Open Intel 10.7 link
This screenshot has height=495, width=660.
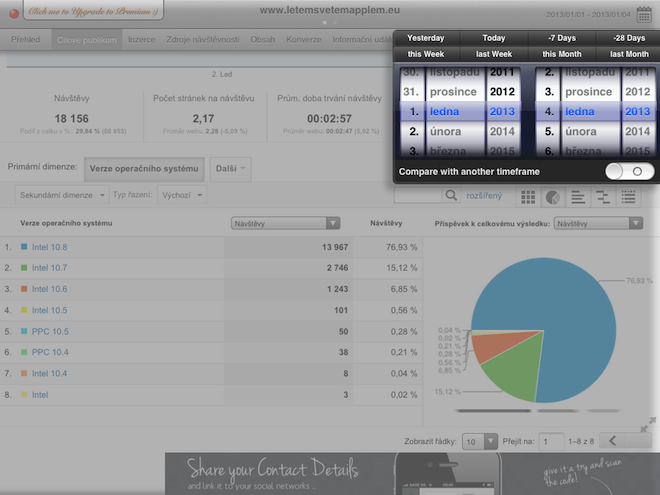tap(49, 268)
